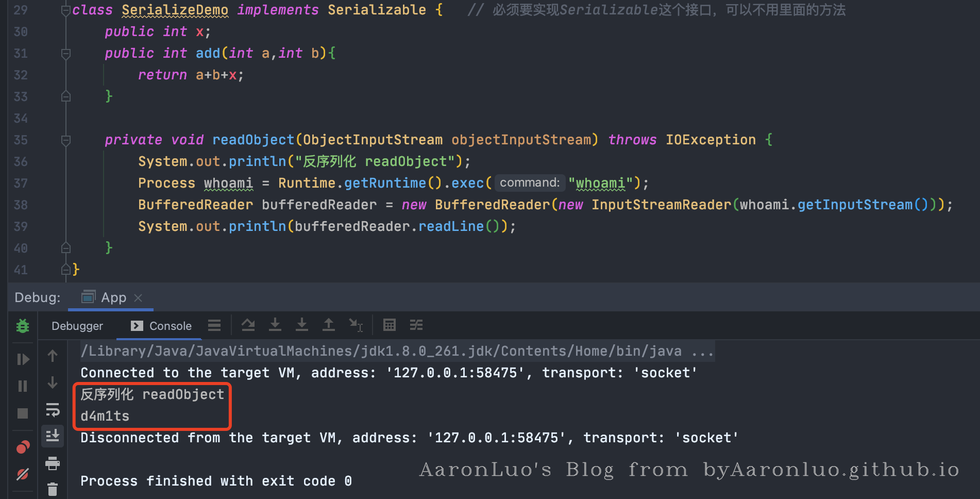Click the Step Out upward arrow icon

[328, 325]
